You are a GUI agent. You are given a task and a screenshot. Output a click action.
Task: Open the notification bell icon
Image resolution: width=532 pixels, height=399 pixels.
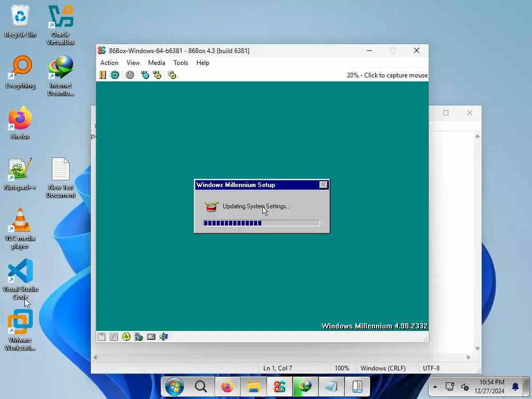pos(515,387)
